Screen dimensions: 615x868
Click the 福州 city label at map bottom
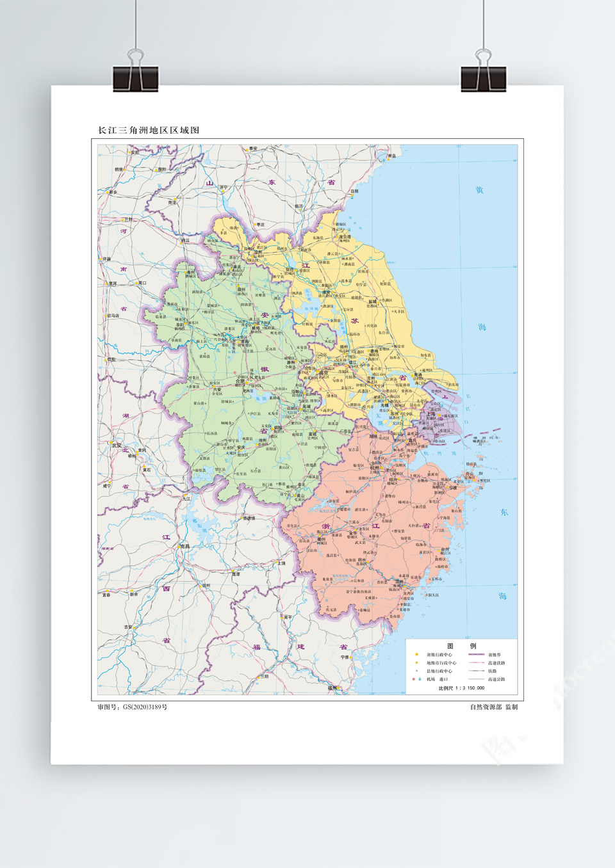332,688
